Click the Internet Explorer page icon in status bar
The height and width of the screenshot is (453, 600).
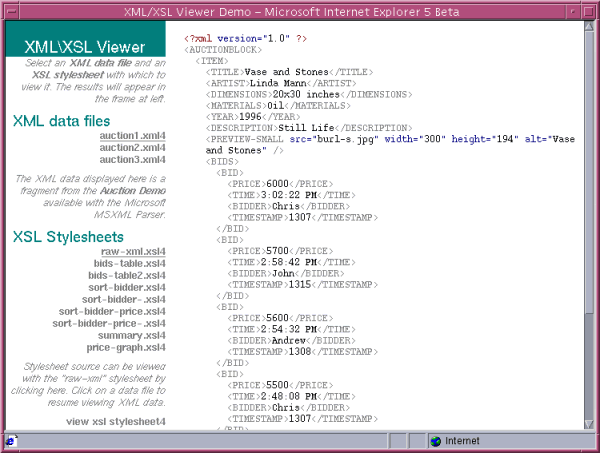[x=11, y=441]
